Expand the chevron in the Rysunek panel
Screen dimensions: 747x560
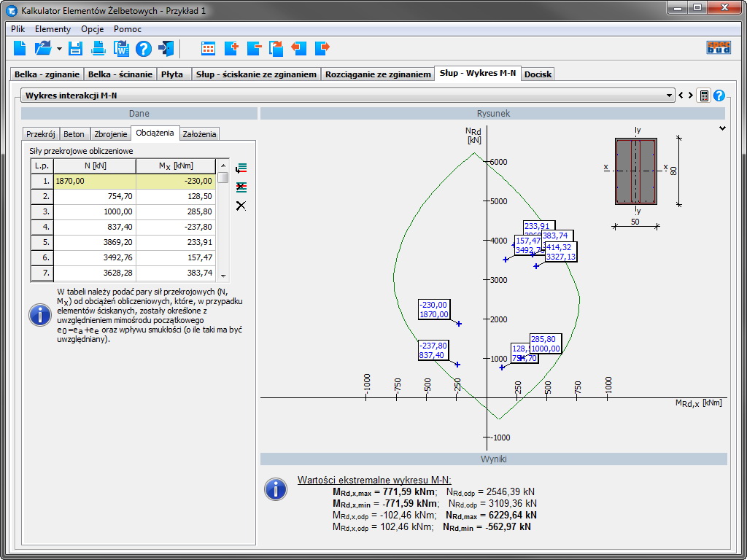[x=722, y=128]
